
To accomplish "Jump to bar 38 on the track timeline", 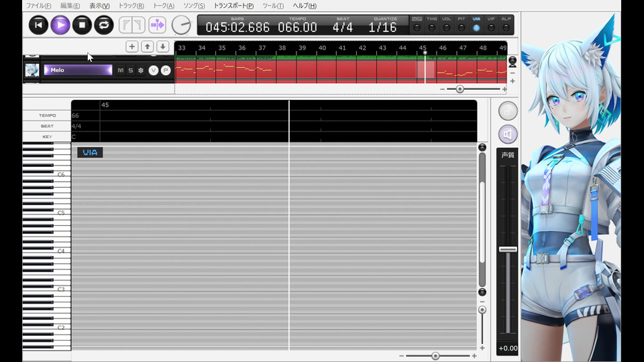I will pos(282,48).
